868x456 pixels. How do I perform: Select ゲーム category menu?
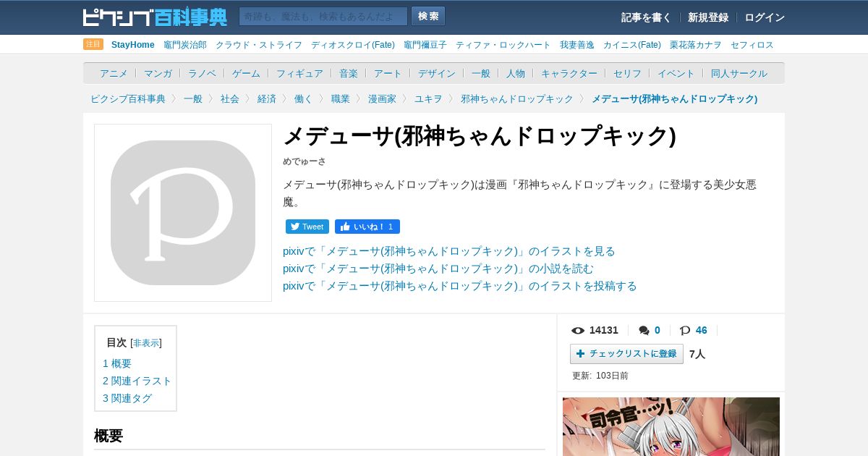click(246, 73)
